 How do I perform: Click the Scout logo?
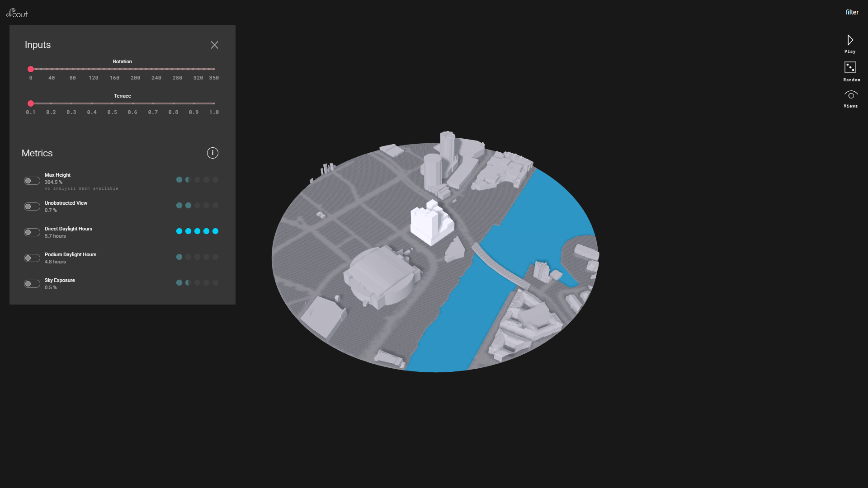[17, 13]
